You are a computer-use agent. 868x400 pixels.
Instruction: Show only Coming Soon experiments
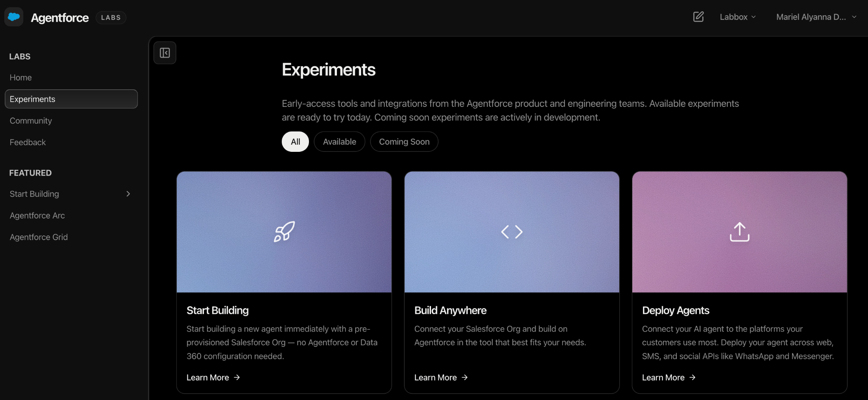pyautogui.click(x=404, y=142)
